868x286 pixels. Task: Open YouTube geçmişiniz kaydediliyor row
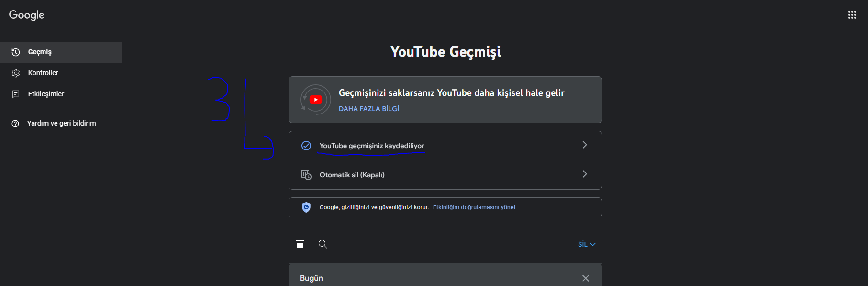(x=445, y=146)
